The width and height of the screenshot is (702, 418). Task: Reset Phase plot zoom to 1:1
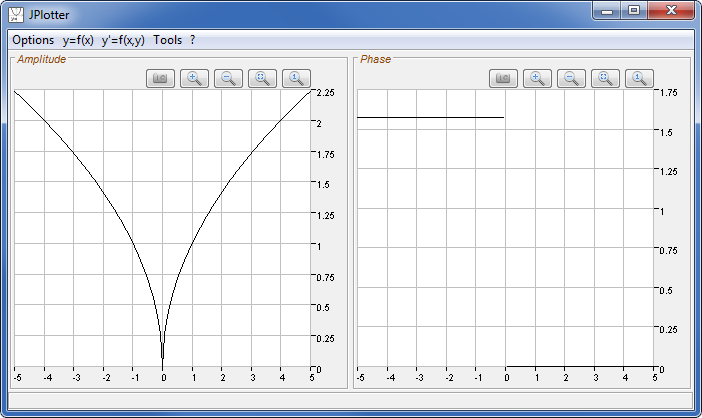[x=640, y=78]
